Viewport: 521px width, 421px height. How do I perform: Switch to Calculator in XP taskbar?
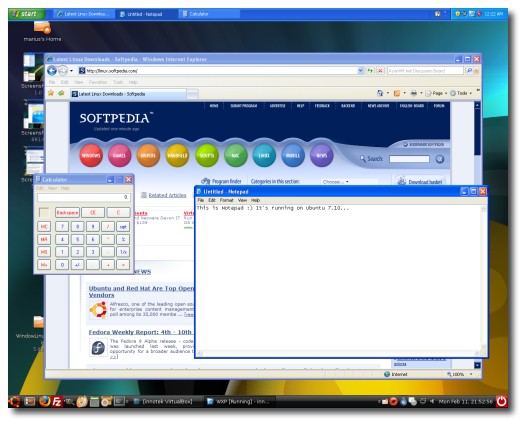tap(209, 14)
